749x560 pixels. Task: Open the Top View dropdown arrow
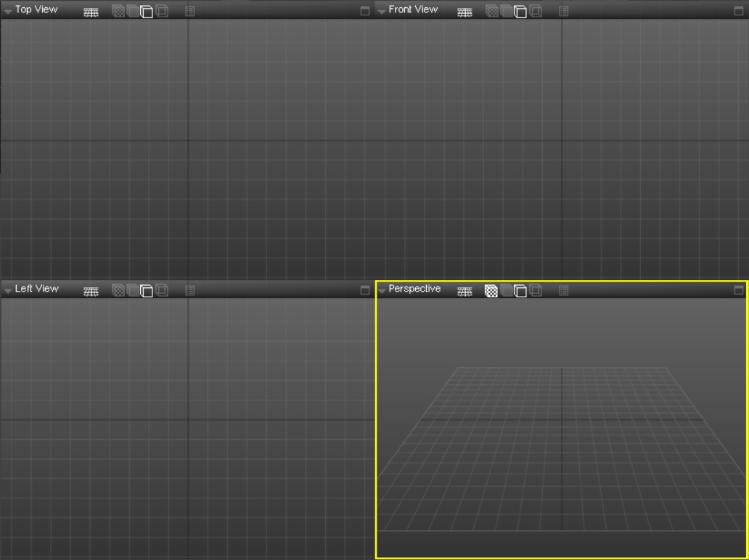tap(8, 12)
